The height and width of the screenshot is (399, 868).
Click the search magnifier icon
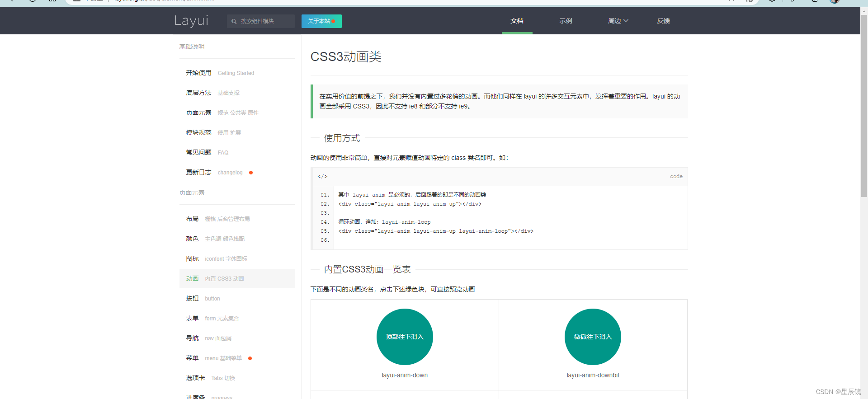234,21
